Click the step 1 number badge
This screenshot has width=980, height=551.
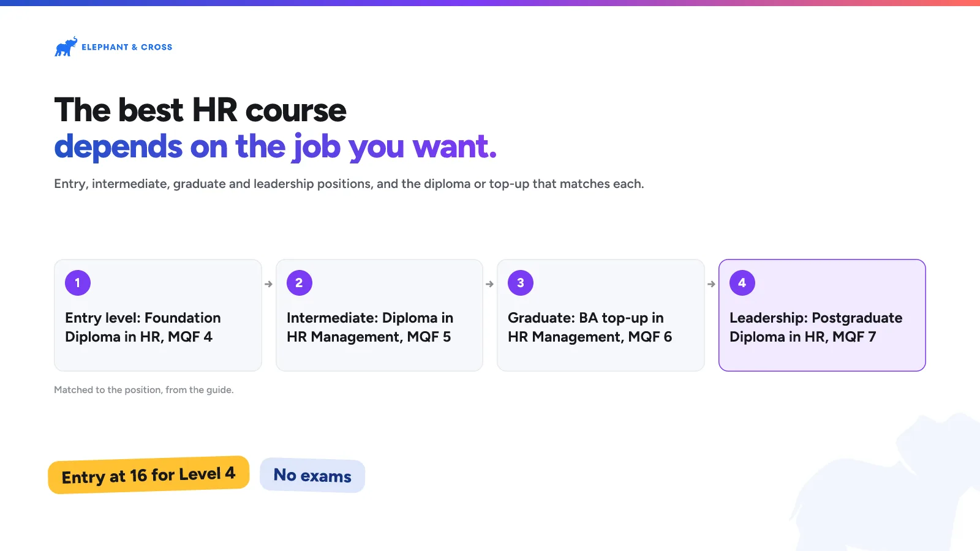coord(78,283)
